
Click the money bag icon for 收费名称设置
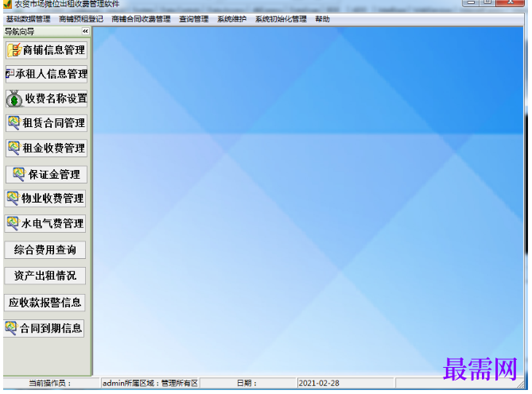point(14,98)
